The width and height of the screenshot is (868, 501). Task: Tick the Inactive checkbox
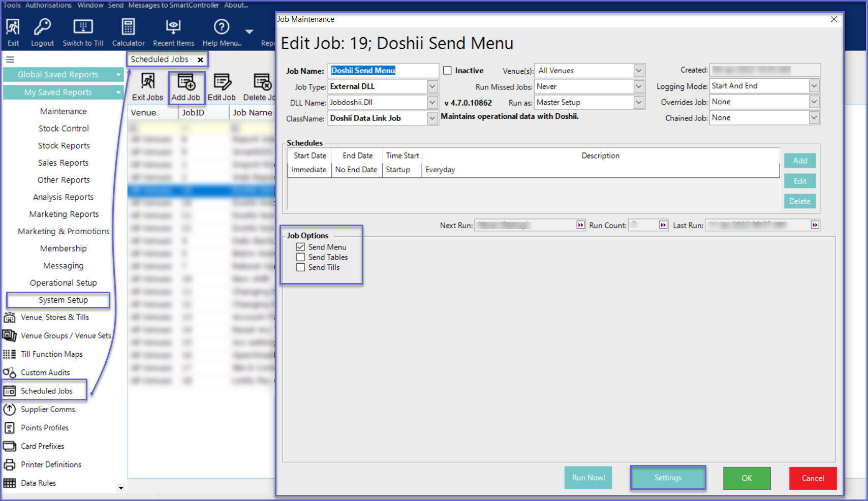447,71
